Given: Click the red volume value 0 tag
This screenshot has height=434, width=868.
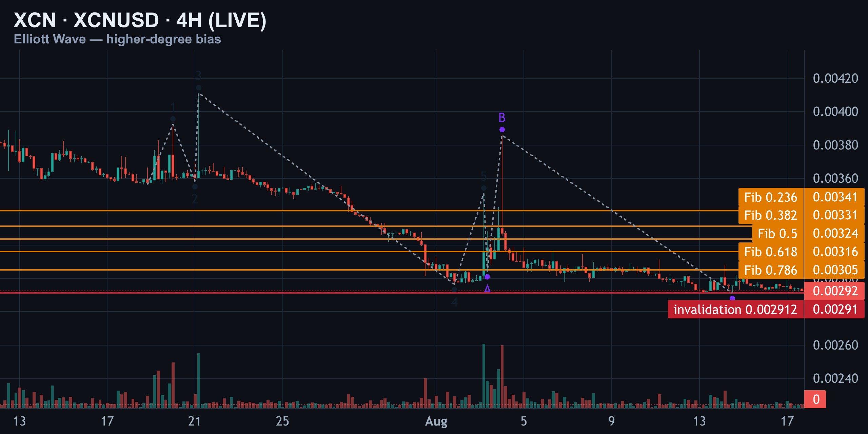Looking at the screenshot, I should click(815, 399).
